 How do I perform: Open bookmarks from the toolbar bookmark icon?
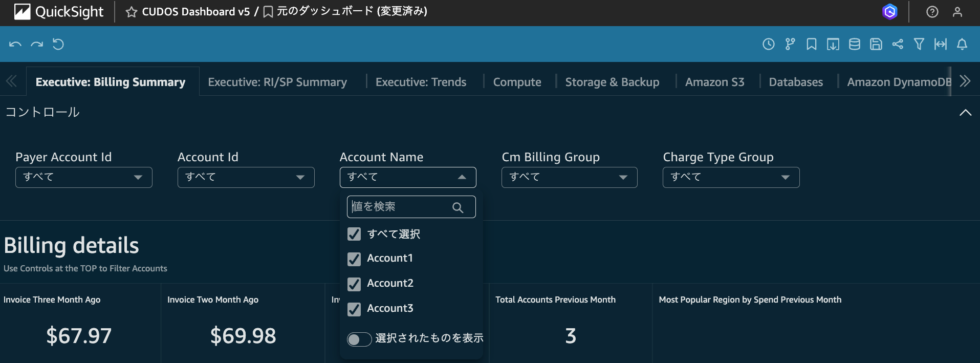pyautogui.click(x=812, y=44)
